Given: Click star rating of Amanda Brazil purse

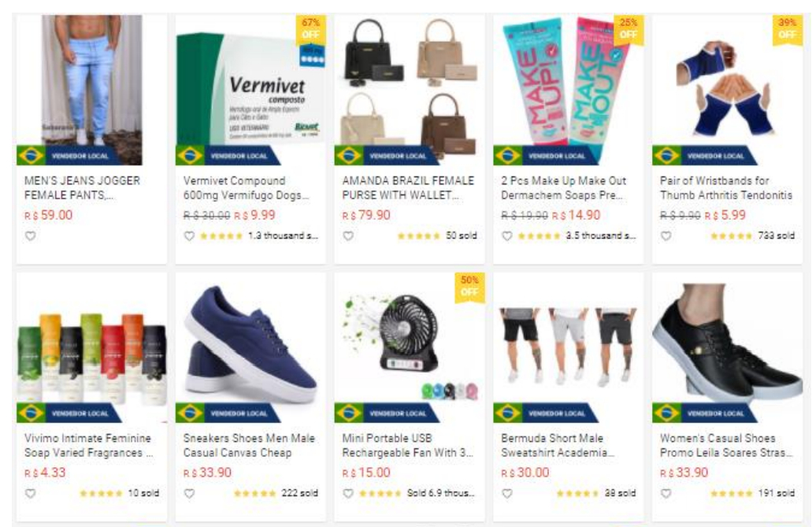Looking at the screenshot, I should pyautogui.click(x=419, y=236).
